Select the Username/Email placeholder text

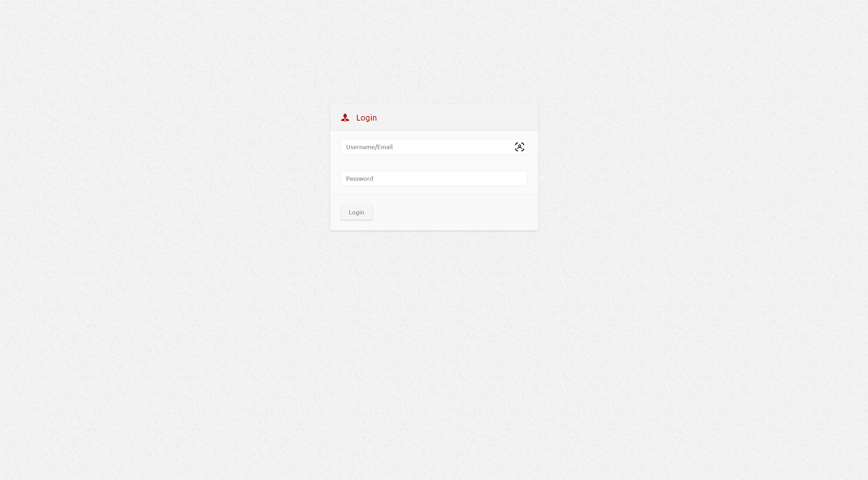pyautogui.click(x=369, y=147)
